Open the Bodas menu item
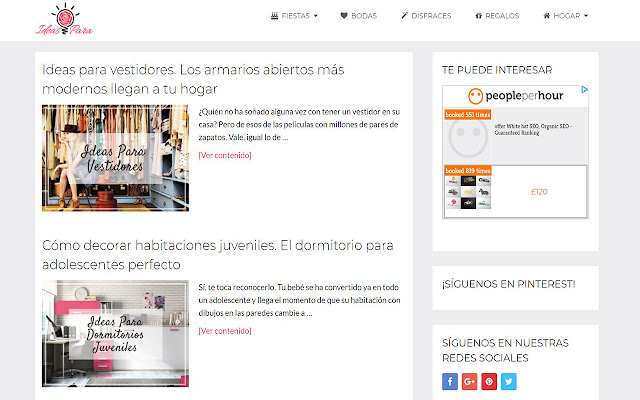Image resolution: width=640 pixels, height=400 pixels. coord(359,16)
